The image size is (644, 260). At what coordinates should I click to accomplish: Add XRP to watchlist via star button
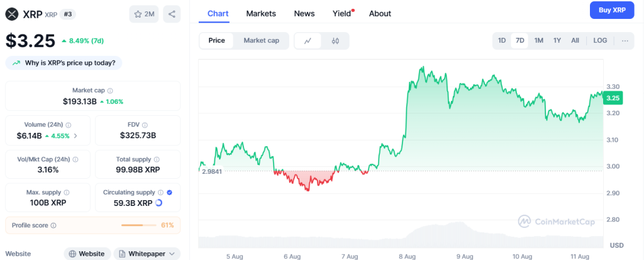(x=144, y=14)
